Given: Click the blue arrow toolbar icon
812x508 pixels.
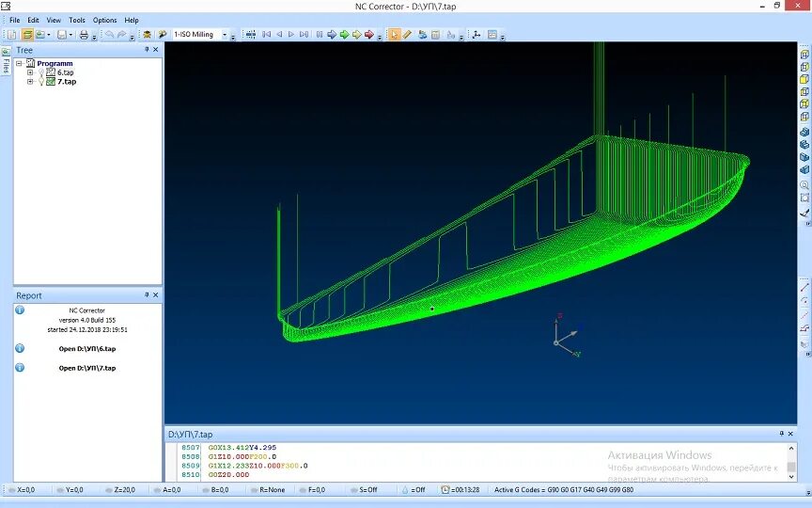Looking at the screenshot, I should coord(332,35).
